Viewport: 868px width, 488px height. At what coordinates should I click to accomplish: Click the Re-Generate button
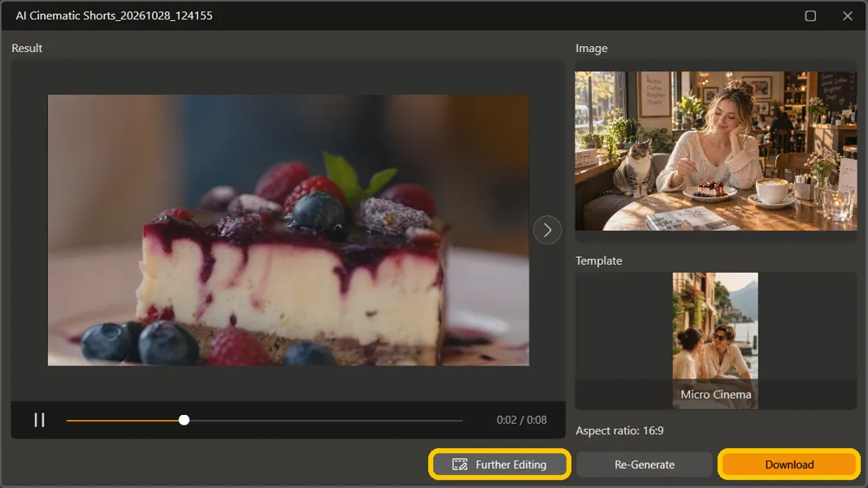pos(644,465)
